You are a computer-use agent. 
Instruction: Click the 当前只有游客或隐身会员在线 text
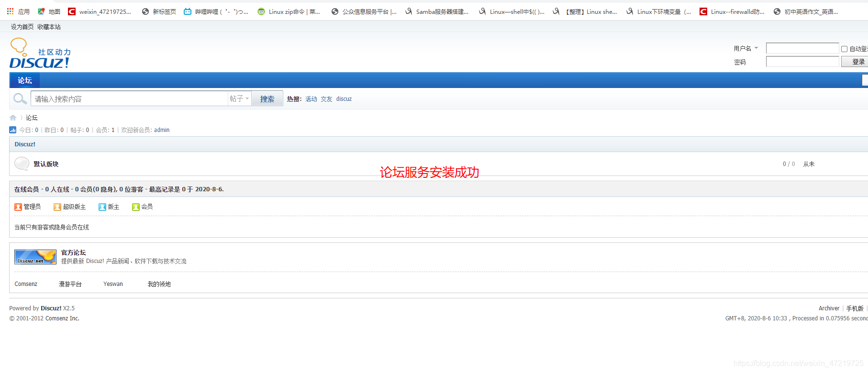(x=52, y=227)
